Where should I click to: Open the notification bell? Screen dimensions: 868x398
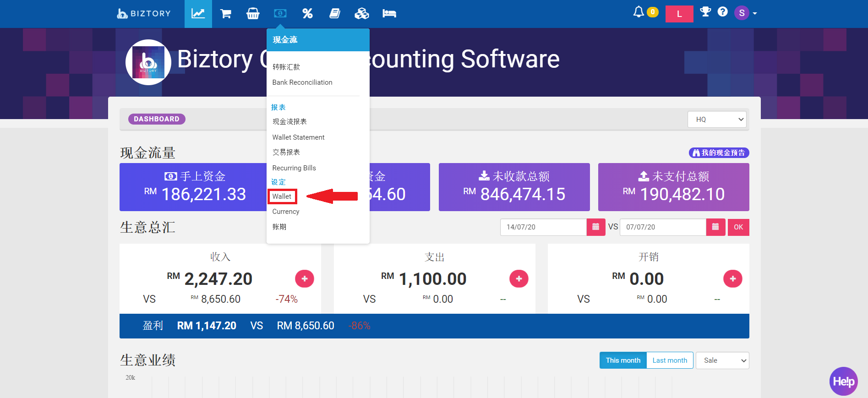point(639,12)
